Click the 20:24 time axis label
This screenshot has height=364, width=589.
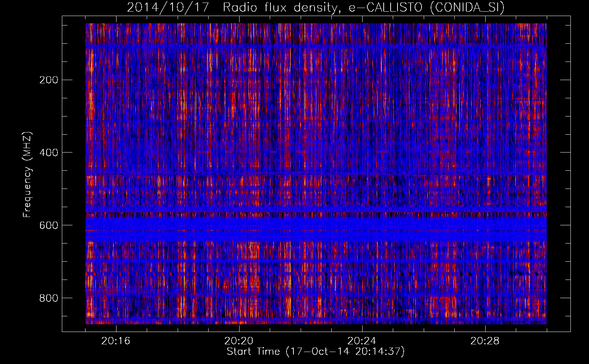click(x=362, y=341)
